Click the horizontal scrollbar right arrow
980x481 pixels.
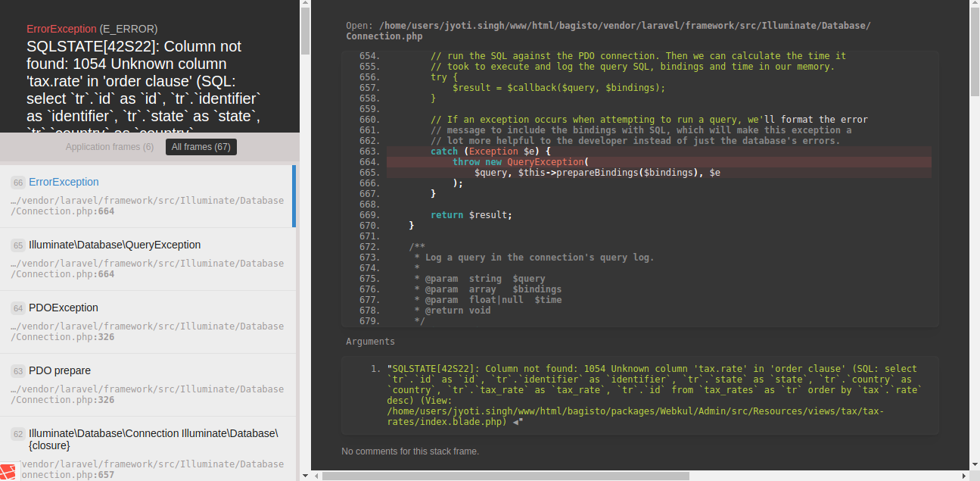pos(965,476)
